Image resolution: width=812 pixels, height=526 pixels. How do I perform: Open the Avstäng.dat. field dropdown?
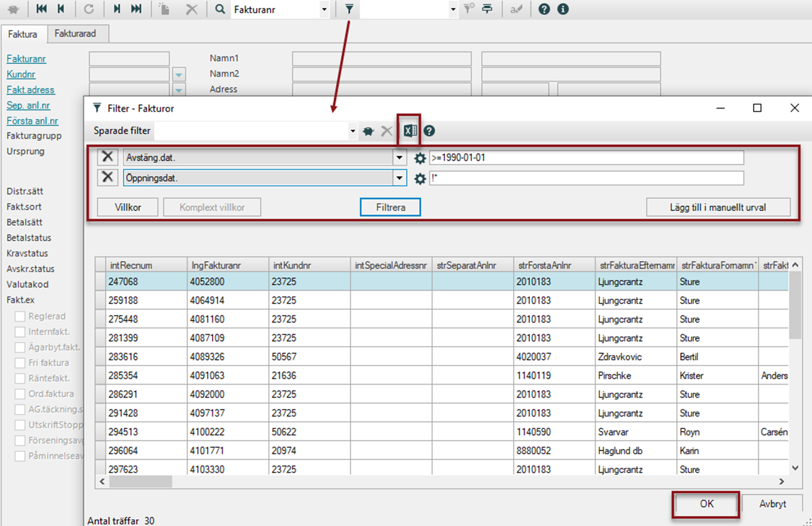tap(399, 158)
